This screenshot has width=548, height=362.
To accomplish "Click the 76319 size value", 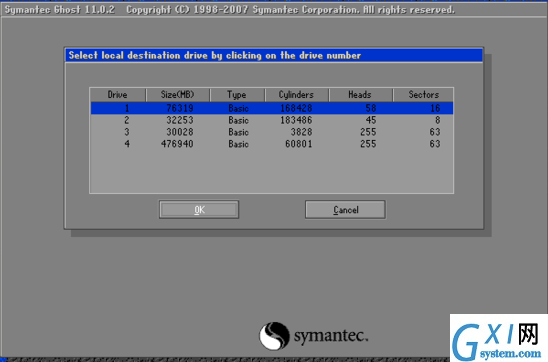I will [x=180, y=108].
